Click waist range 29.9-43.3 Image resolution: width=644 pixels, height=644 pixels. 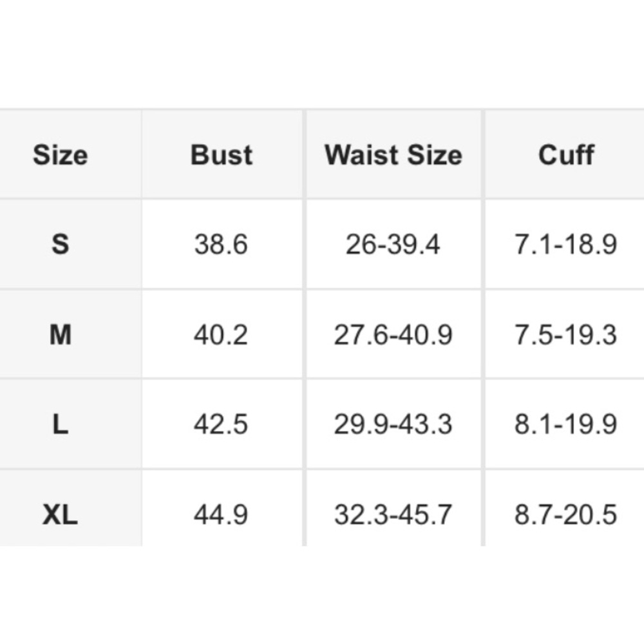[x=393, y=424]
